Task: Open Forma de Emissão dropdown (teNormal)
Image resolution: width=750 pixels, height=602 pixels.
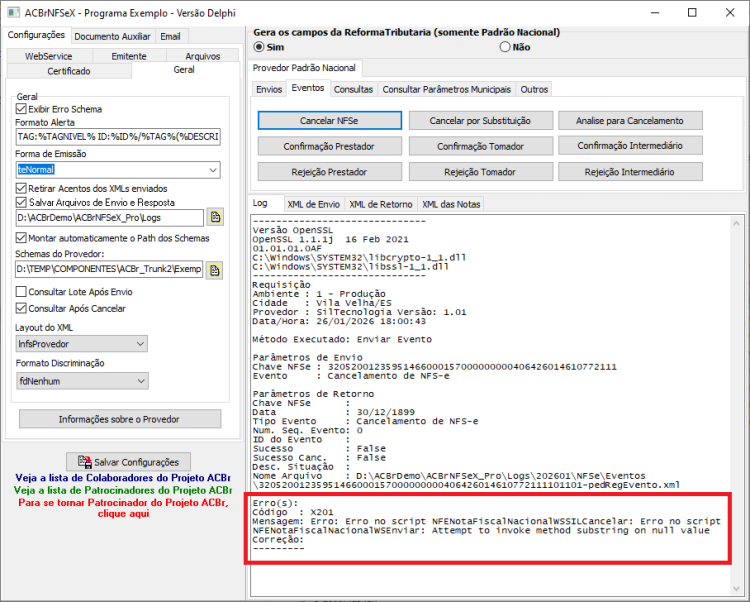Action: tap(118, 170)
